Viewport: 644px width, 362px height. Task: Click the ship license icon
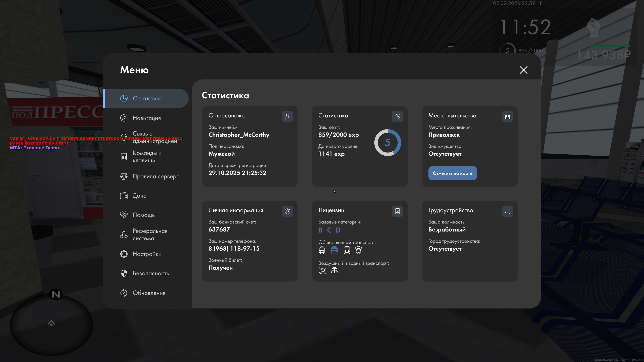pos(334,271)
